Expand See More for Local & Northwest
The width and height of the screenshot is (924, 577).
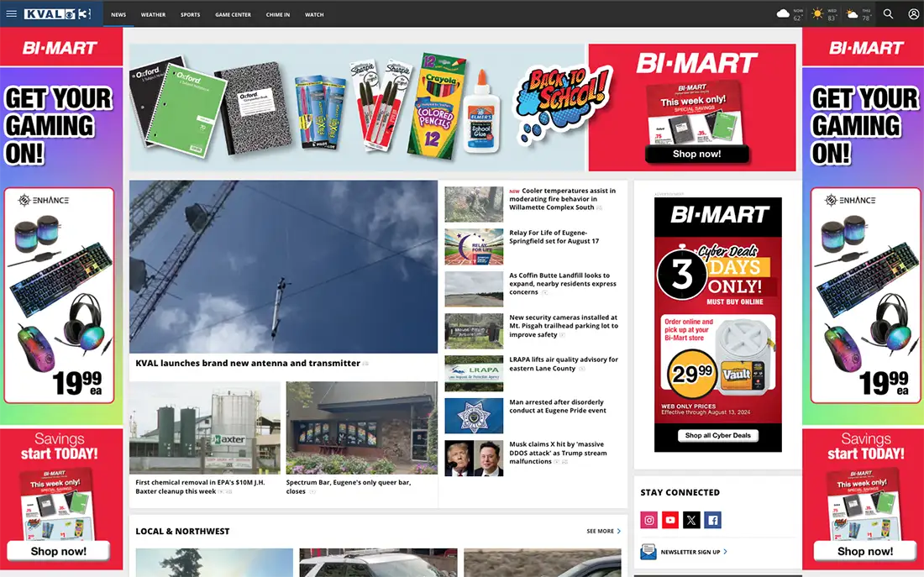click(x=603, y=531)
